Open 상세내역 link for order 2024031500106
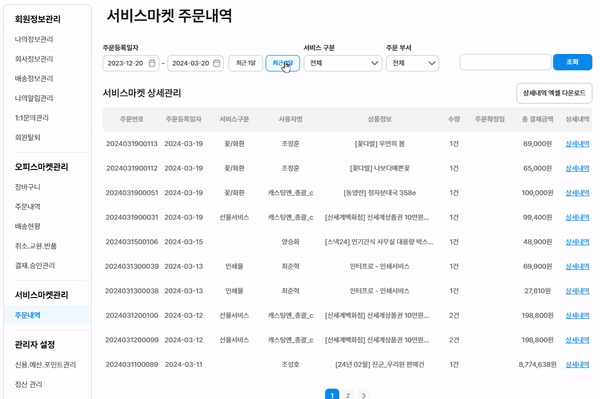 click(x=577, y=242)
